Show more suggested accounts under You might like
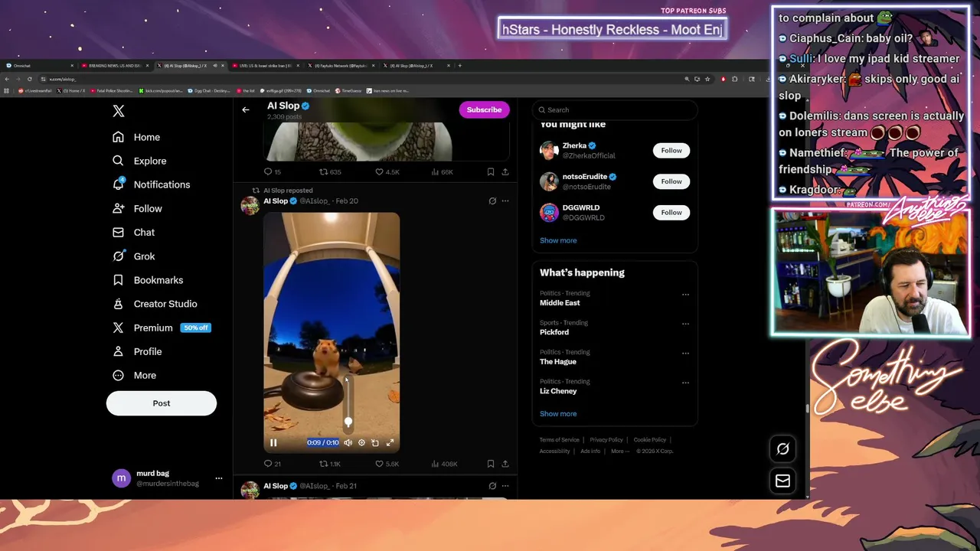This screenshot has height=551, width=980. click(x=558, y=240)
